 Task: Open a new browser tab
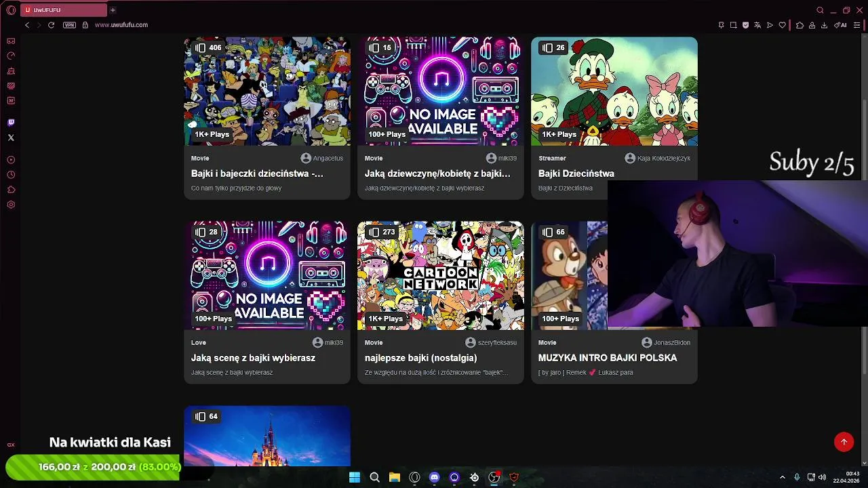[113, 10]
